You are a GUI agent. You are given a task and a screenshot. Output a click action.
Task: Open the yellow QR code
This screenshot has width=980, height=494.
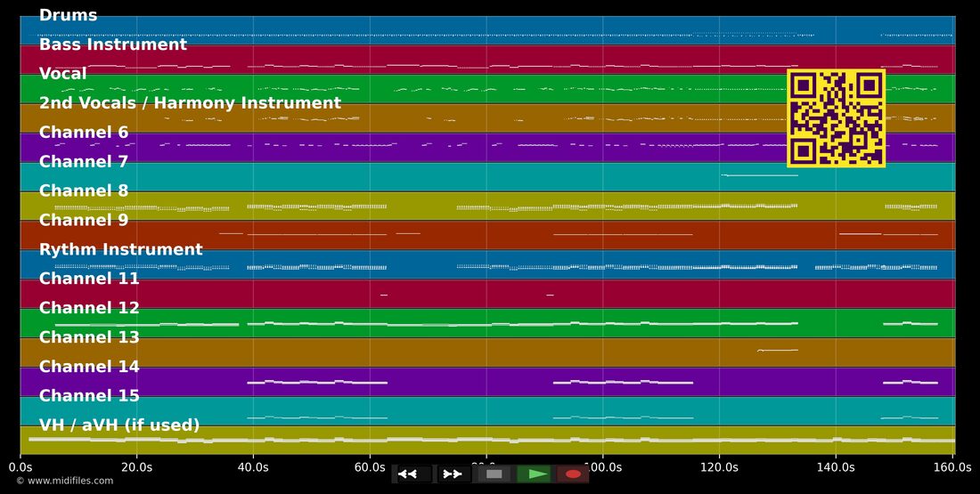[x=837, y=118]
